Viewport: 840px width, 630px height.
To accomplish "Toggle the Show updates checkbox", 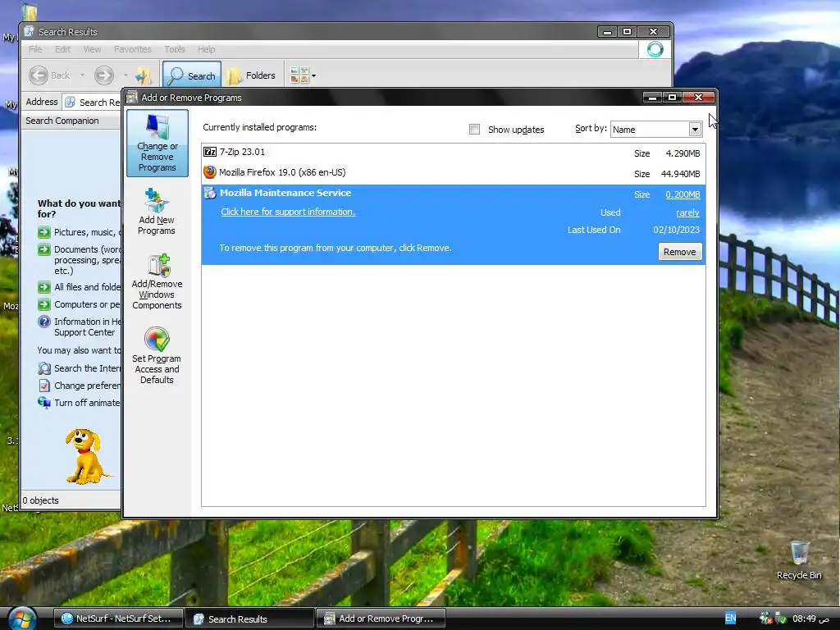I will tap(474, 129).
